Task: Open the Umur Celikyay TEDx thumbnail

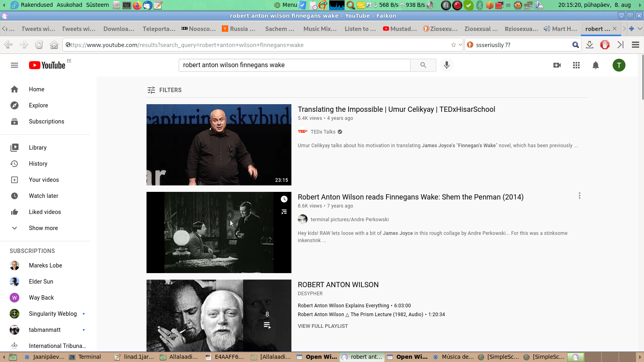Action: [219, 145]
